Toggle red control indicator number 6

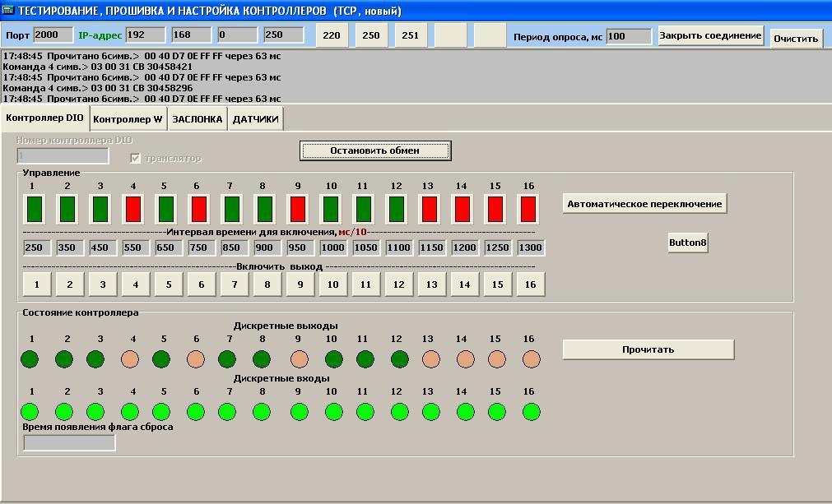(199, 210)
